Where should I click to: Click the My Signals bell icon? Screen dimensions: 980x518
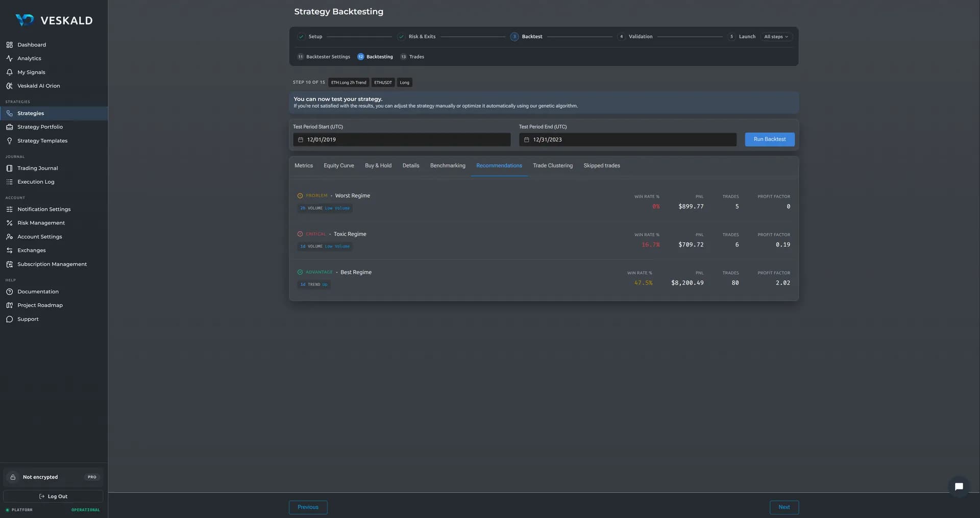9,72
